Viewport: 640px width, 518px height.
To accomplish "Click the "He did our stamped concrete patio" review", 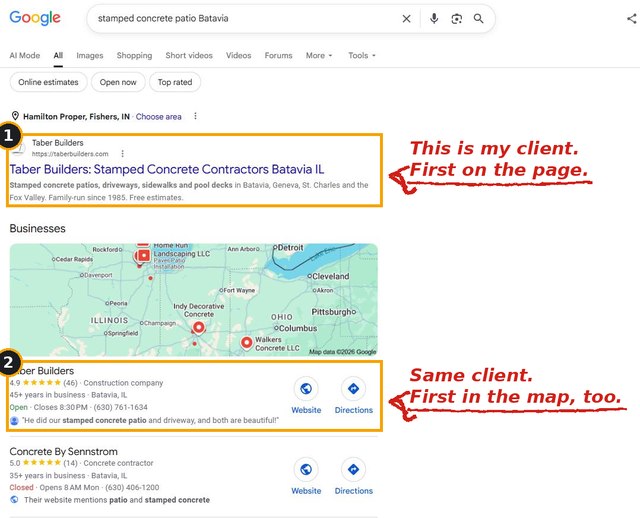I will click(150, 420).
